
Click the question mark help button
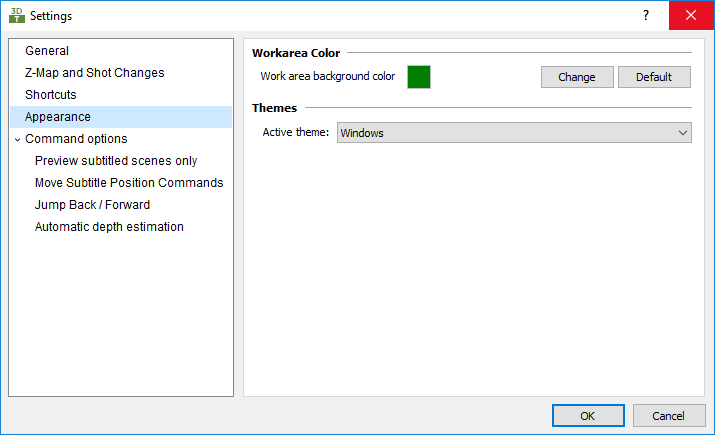point(645,16)
